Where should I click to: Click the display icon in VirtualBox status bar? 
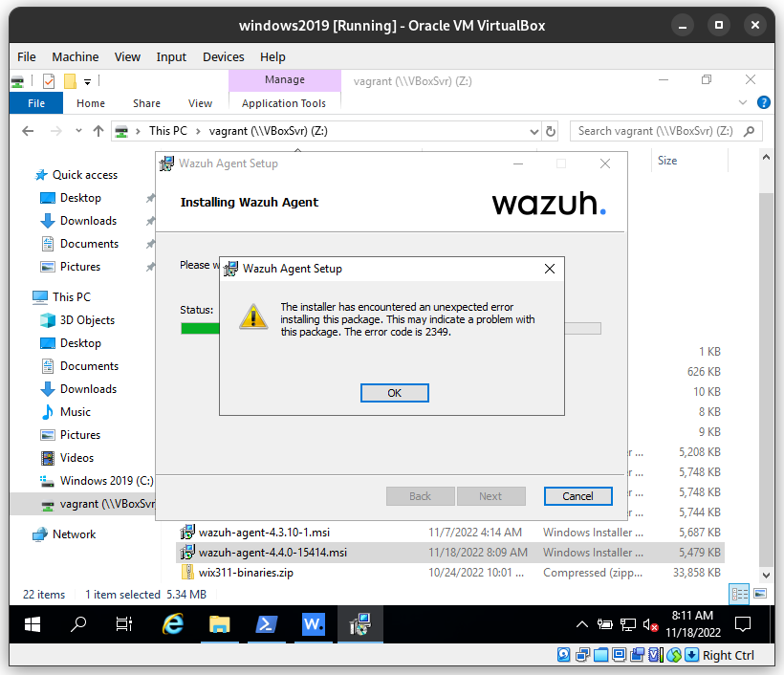[x=620, y=655]
